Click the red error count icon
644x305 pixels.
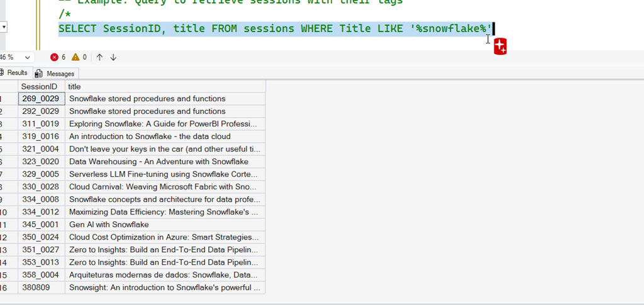click(54, 57)
